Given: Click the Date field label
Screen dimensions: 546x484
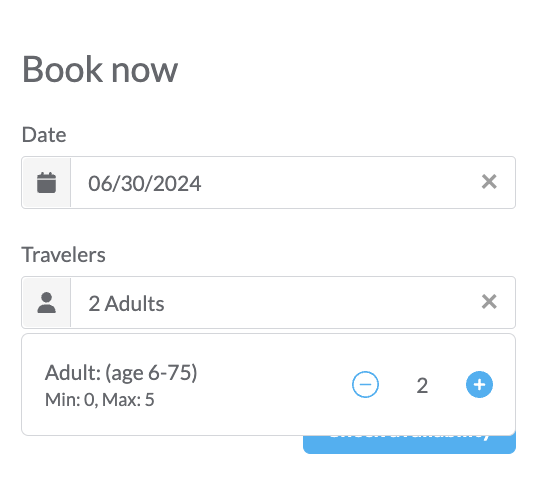Looking at the screenshot, I should pyautogui.click(x=44, y=135).
